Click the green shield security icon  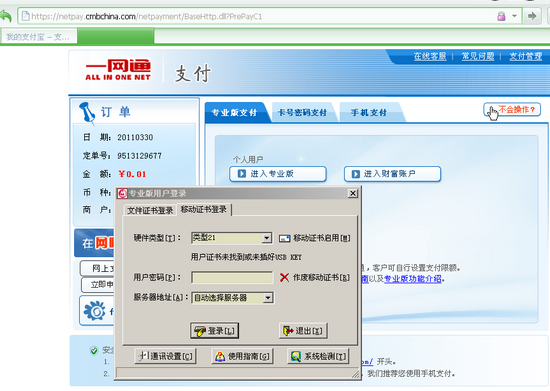pyautogui.click(x=94, y=350)
